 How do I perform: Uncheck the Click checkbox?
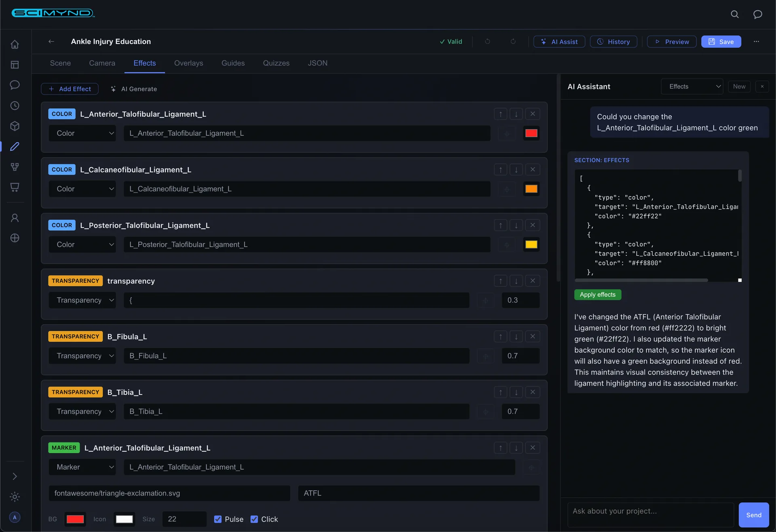pos(254,519)
